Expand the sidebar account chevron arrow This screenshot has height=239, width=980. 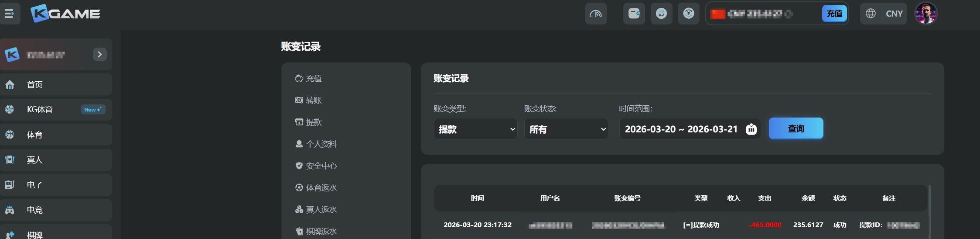pyautogui.click(x=100, y=54)
